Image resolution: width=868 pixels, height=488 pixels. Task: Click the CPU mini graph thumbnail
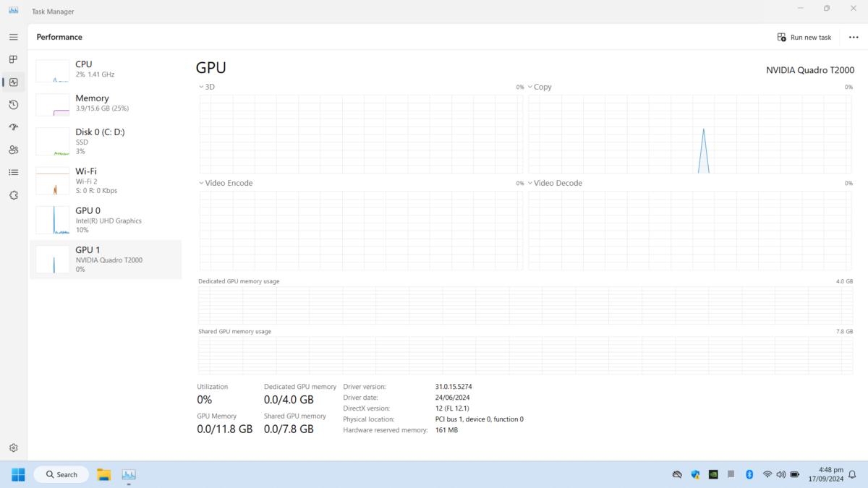pos(52,70)
